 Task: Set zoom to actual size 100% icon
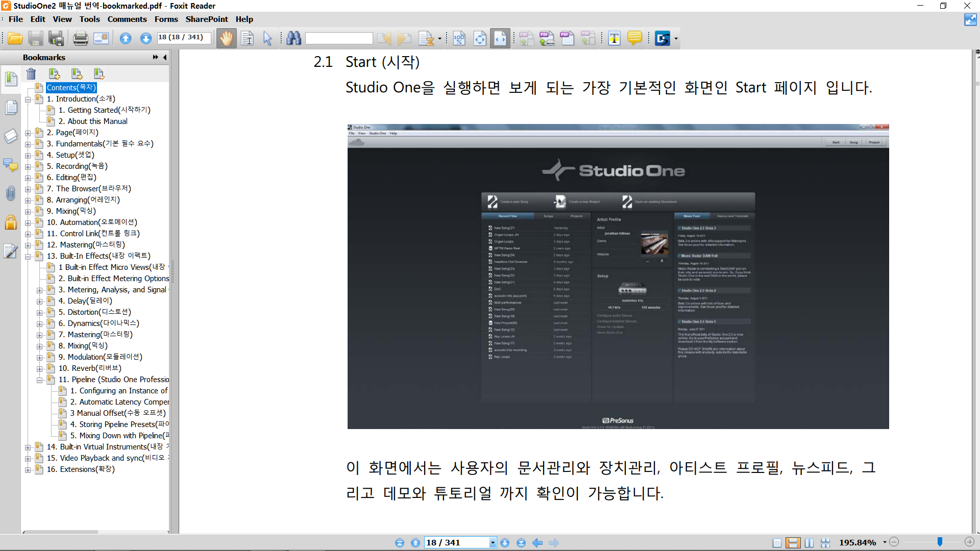click(459, 38)
